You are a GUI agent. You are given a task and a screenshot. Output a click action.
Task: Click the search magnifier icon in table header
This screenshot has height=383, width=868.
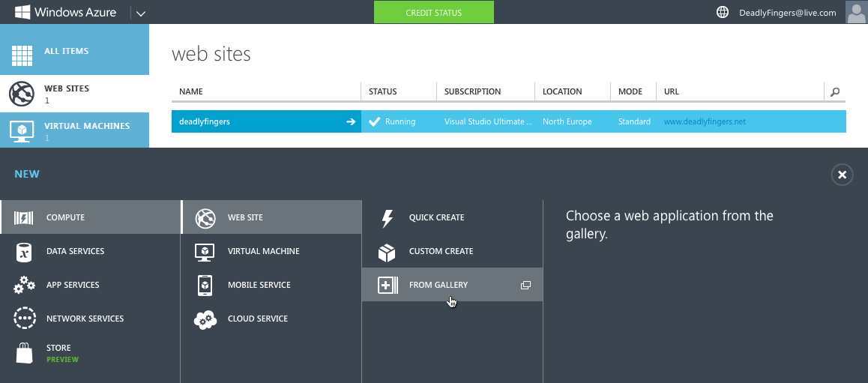coord(835,92)
